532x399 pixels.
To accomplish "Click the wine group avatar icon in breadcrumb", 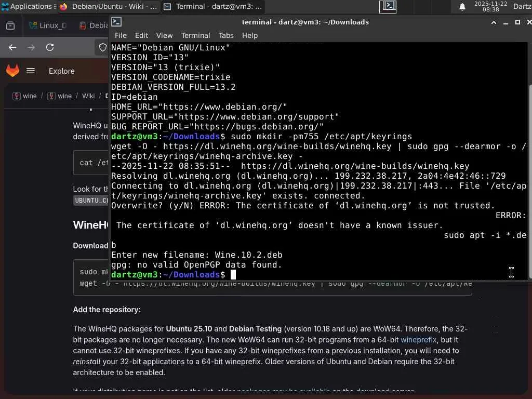I will 16,96.
